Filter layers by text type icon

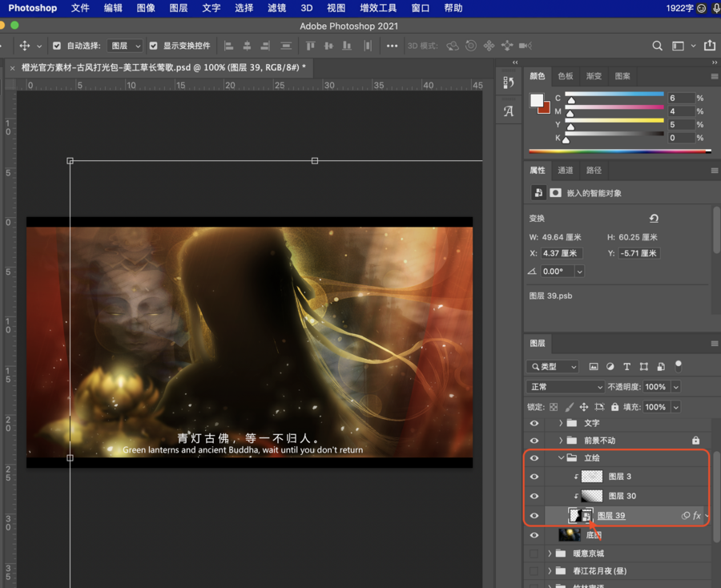click(x=626, y=367)
